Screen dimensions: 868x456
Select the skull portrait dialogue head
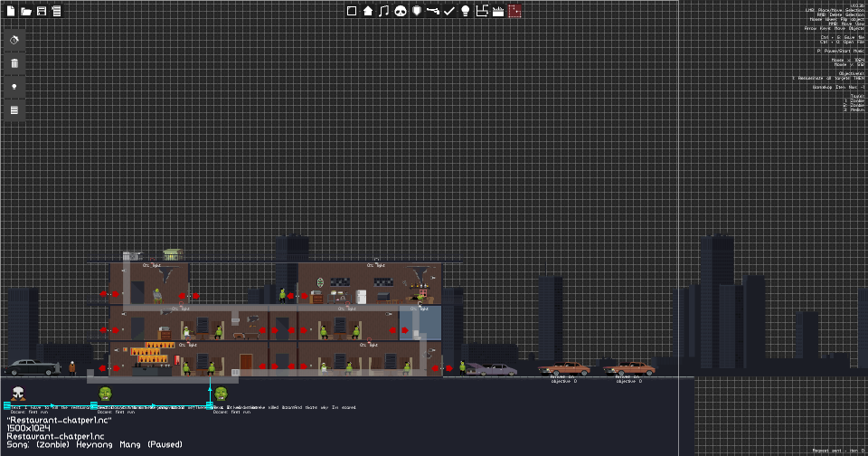tap(18, 394)
